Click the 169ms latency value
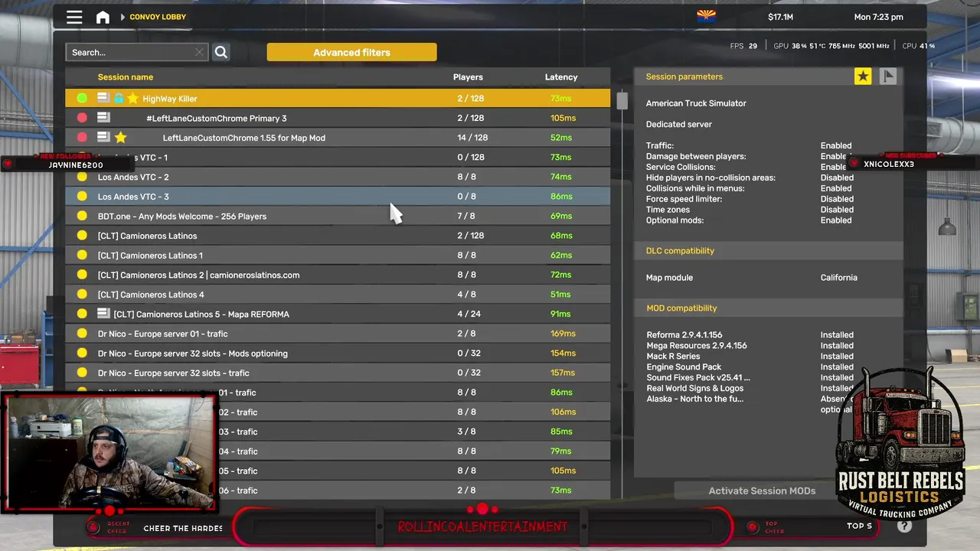Screen dimensions: 980x551 point(563,334)
